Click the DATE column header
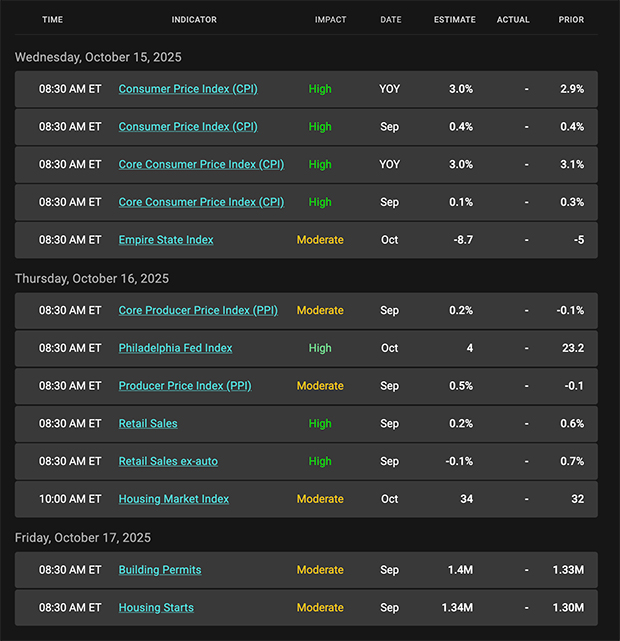 coord(390,20)
